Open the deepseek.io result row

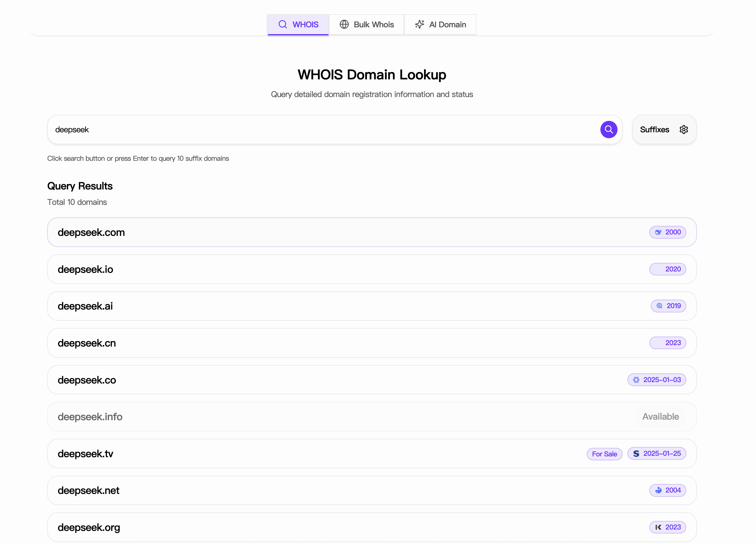point(372,269)
